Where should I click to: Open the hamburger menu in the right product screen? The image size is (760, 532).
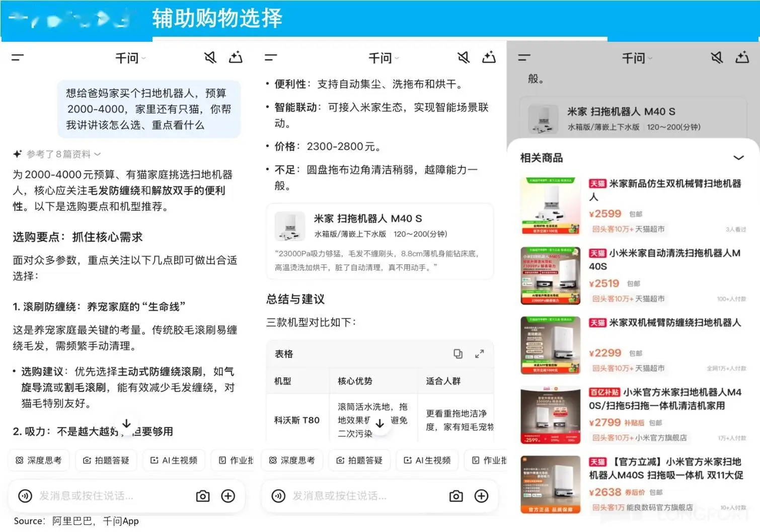point(524,58)
